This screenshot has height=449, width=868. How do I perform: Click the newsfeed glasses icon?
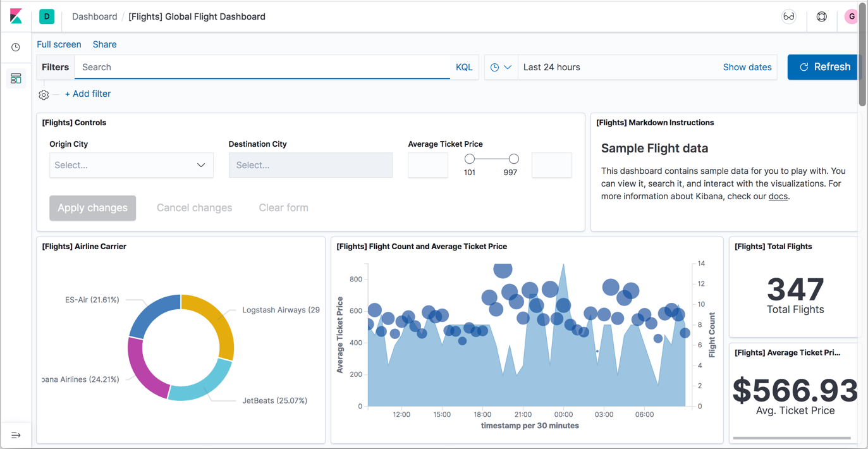coord(788,16)
